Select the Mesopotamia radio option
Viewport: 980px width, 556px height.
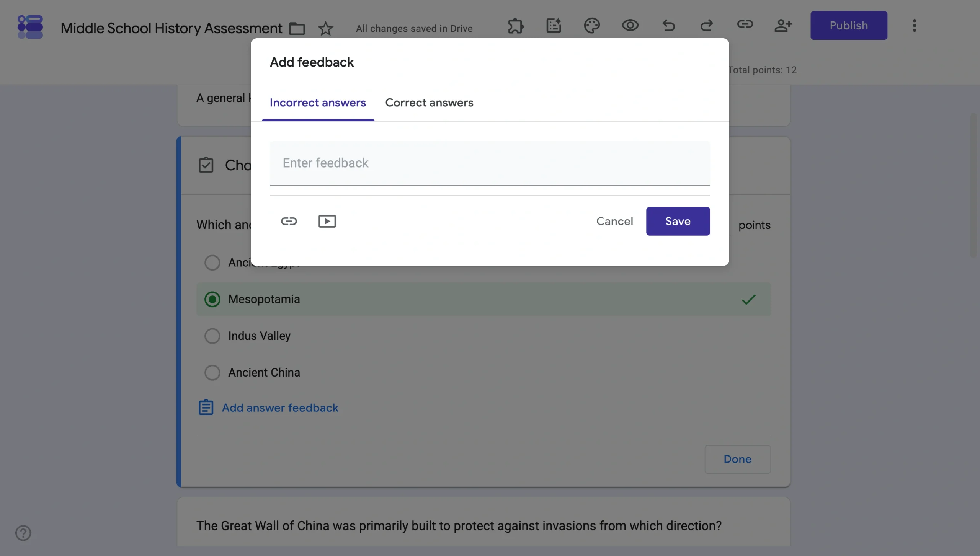pos(212,299)
